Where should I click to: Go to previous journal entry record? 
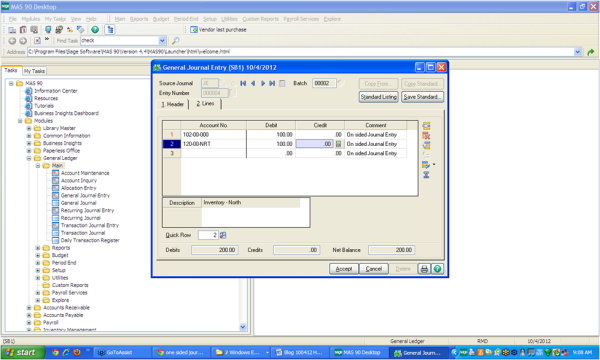tap(253, 83)
